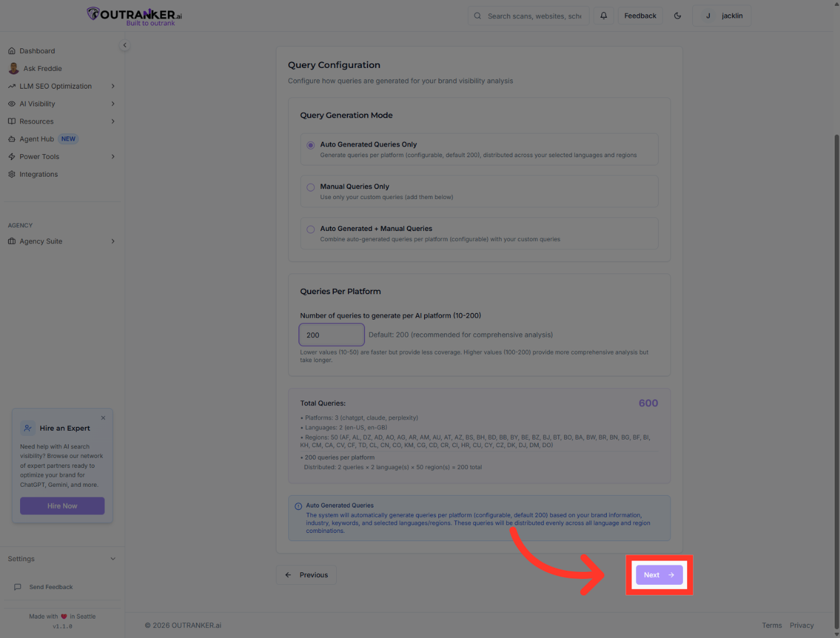Click the Hire an Expert person icon

coord(28,428)
